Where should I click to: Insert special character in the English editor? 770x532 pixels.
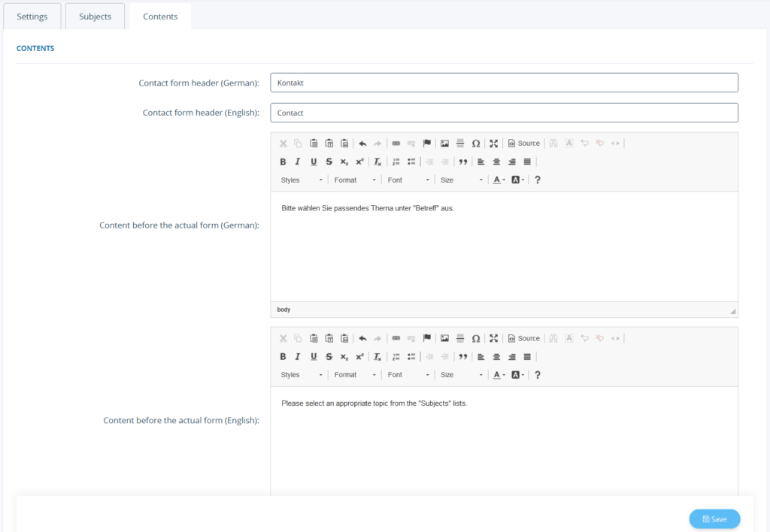click(x=476, y=338)
